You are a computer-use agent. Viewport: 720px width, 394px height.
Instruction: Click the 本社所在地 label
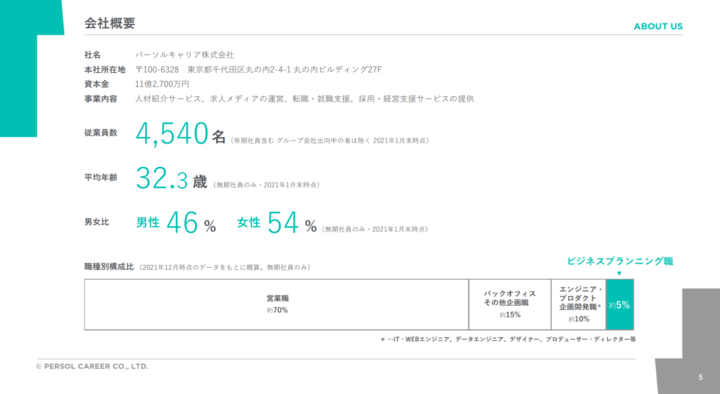105,69
